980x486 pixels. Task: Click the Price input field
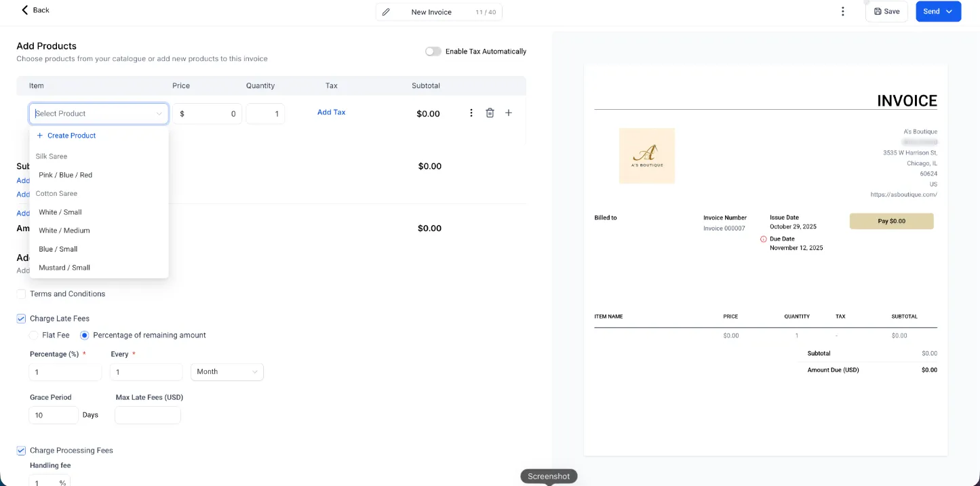pyautogui.click(x=207, y=114)
